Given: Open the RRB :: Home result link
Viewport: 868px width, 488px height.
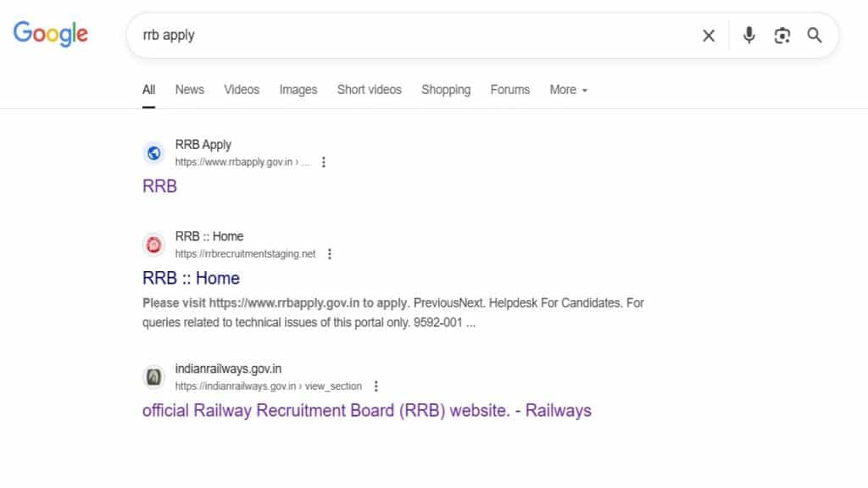Looking at the screenshot, I should point(192,278).
